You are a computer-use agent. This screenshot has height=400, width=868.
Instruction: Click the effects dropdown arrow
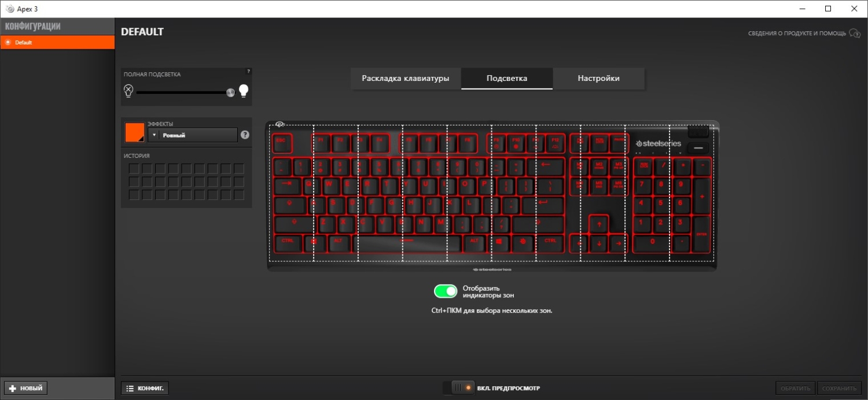(154, 135)
